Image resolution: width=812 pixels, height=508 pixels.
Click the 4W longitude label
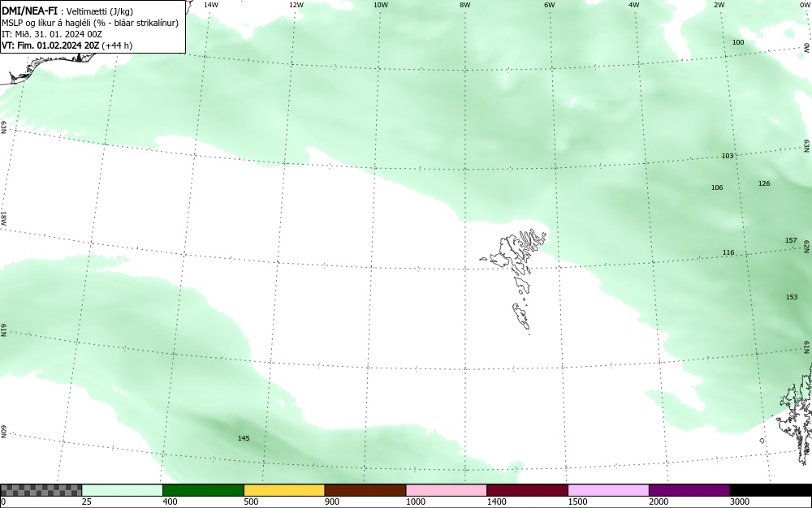634,5
